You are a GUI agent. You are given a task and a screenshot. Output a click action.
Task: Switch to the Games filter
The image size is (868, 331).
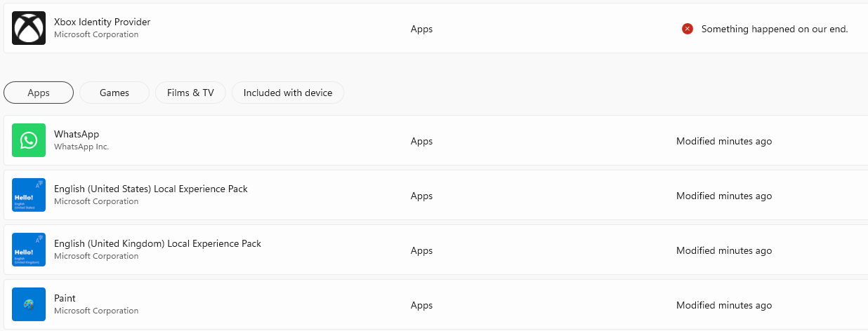114,93
